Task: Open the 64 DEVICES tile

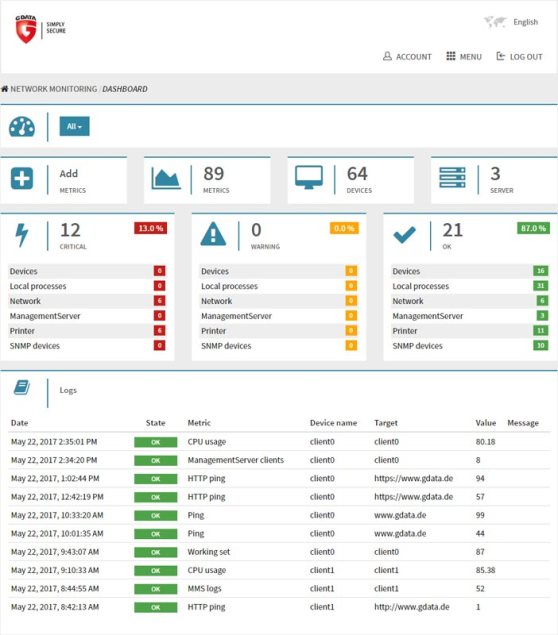Action: coord(351,180)
